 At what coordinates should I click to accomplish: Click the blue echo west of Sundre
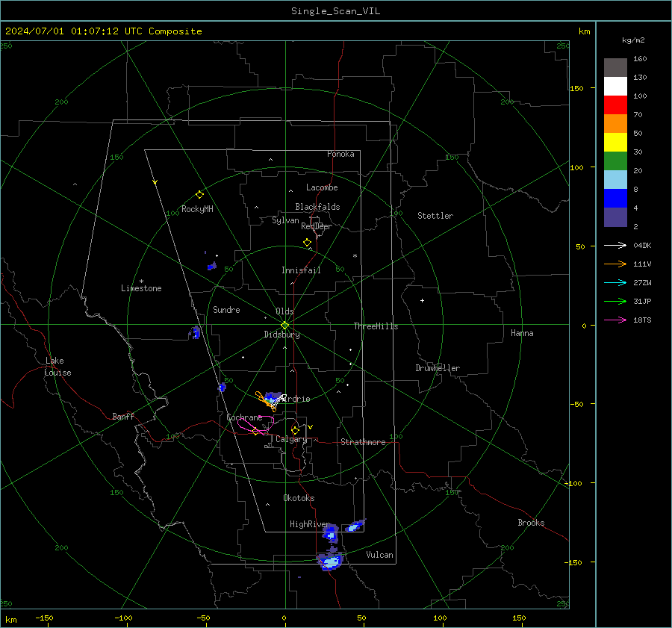click(x=196, y=332)
